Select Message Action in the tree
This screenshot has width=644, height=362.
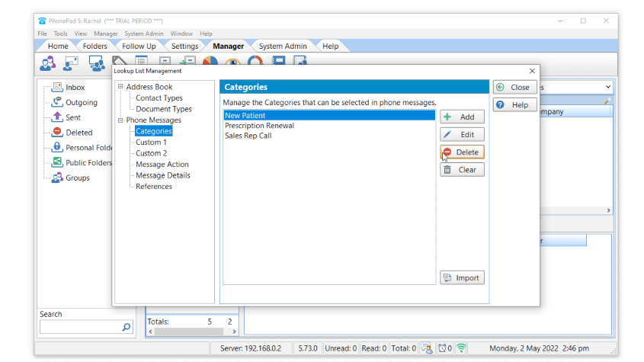[x=162, y=165]
